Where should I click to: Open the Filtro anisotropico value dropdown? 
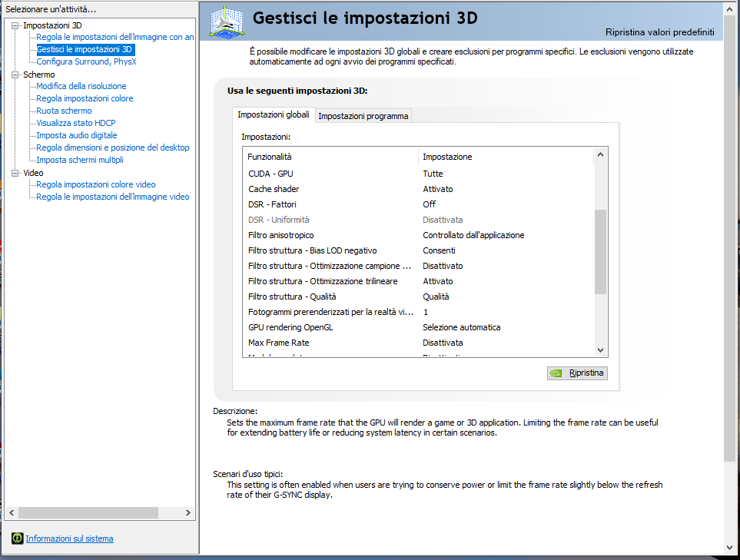click(x=473, y=235)
